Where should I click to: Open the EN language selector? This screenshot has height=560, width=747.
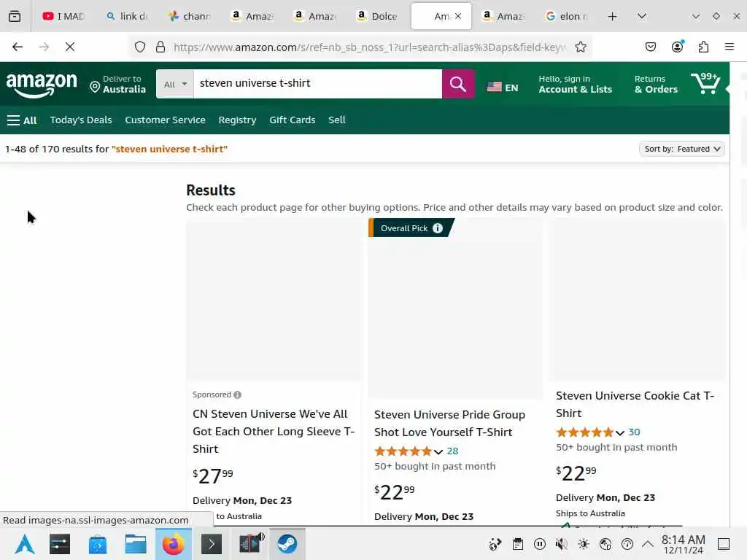(503, 87)
